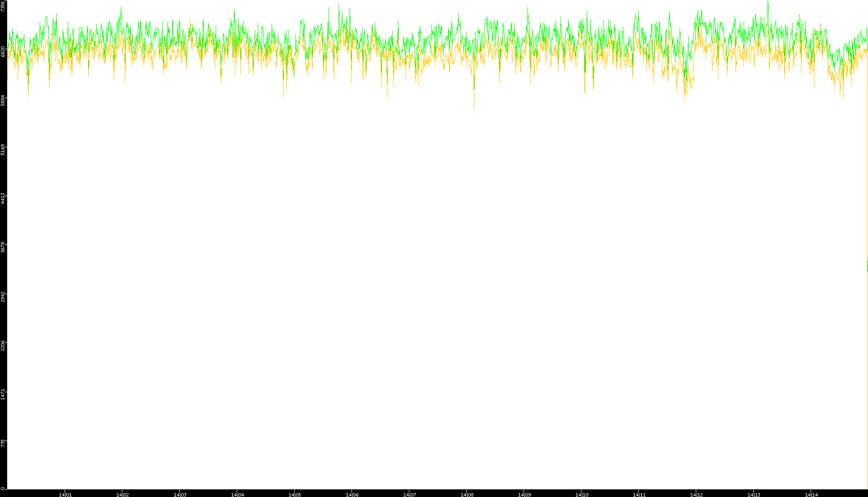Click the 14:12 time label
Viewport: 868px width, 497px height.
click(696, 495)
